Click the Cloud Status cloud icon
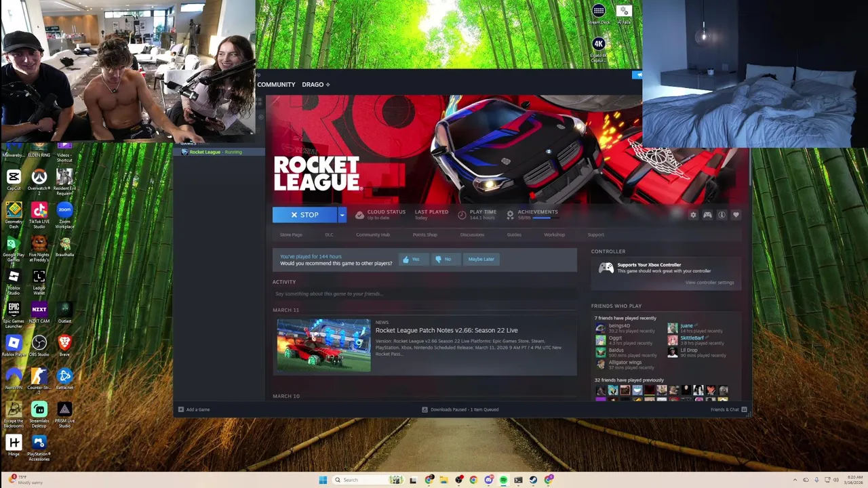The width and height of the screenshot is (868, 488). (359, 215)
